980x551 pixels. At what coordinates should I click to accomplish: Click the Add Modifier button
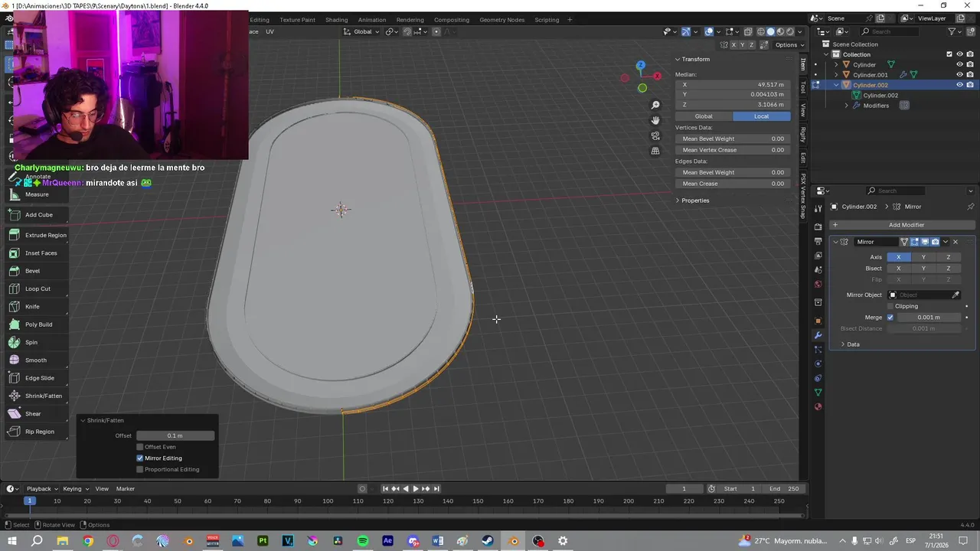pyautogui.click(x=906, y=225)
